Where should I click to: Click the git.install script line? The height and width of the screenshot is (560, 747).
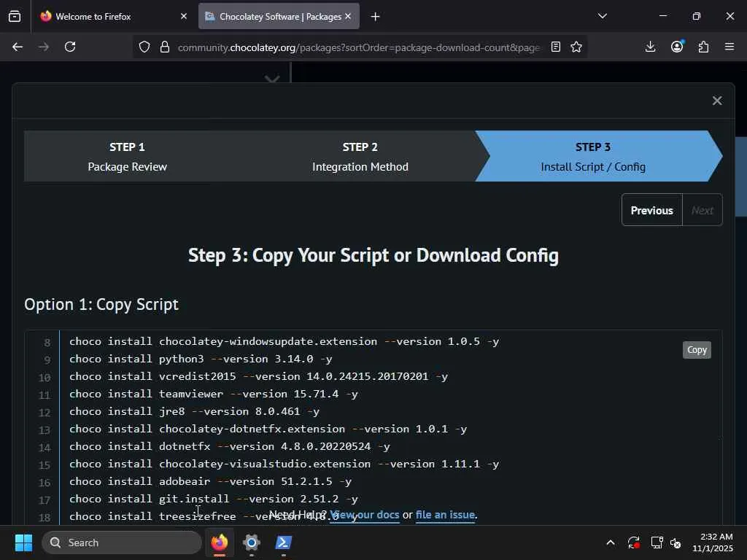pos(214,499)
